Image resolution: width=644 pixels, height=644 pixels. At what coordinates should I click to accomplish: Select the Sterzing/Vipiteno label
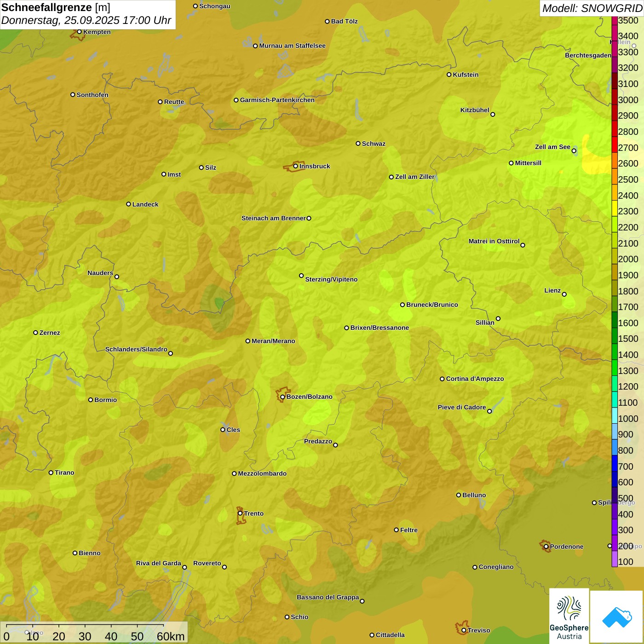[331, 279]
